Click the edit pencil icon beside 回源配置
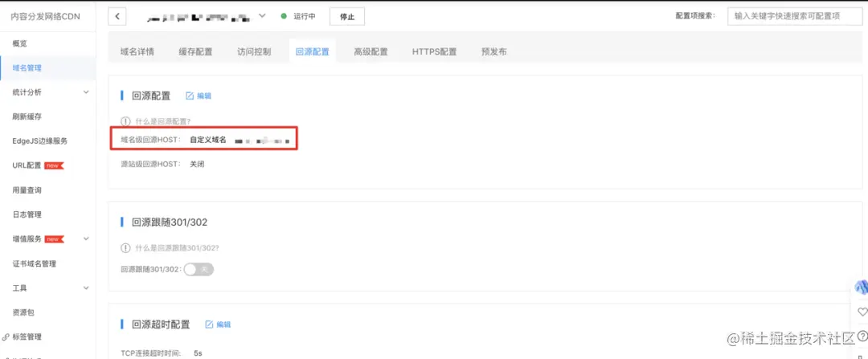Viewport: 868px width, 359px height. point(190,96)
